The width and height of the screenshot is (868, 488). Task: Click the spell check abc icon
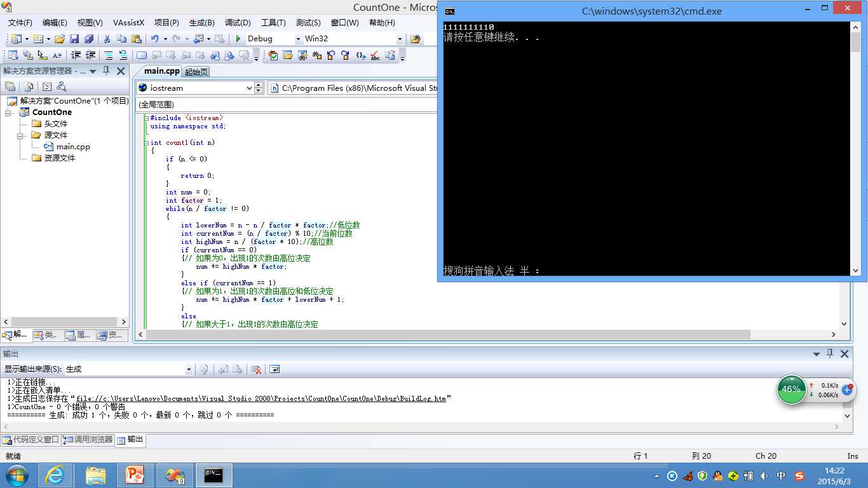375,56
